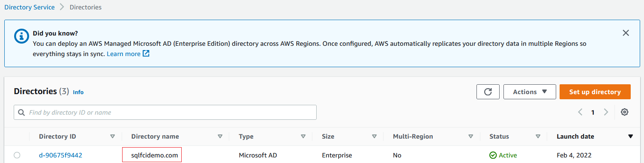Viewport: 644px width, 163px height.
Task: Open the Info link beside Directories
Action: tap(78, 92)
